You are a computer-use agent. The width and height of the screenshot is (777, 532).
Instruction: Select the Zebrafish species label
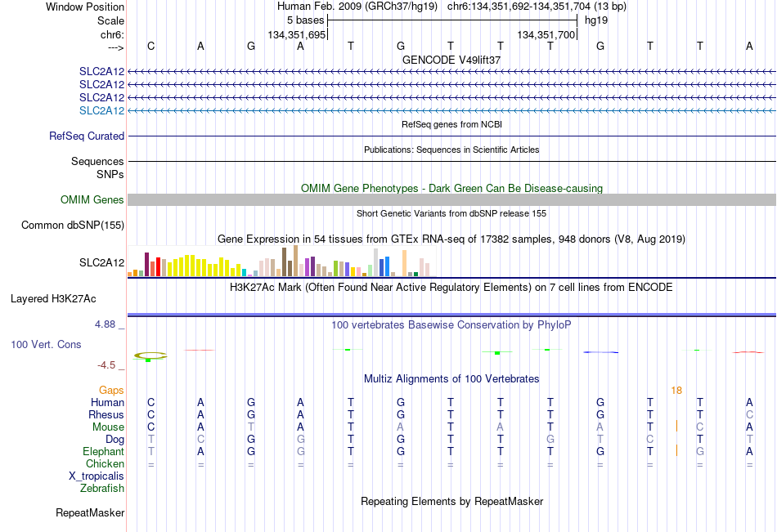[x=102, y=488]
